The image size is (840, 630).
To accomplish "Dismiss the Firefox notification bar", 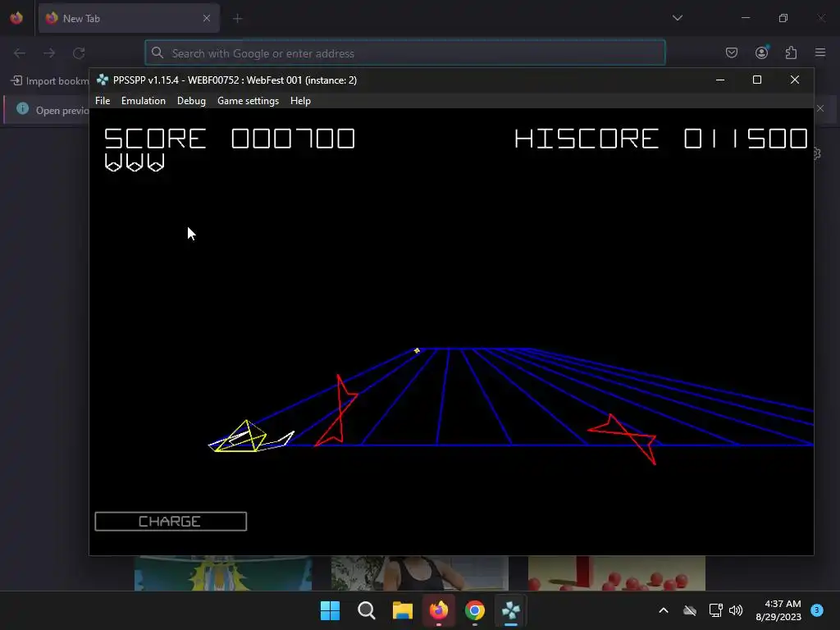I will pyautogui.click(x=820, y=109).
